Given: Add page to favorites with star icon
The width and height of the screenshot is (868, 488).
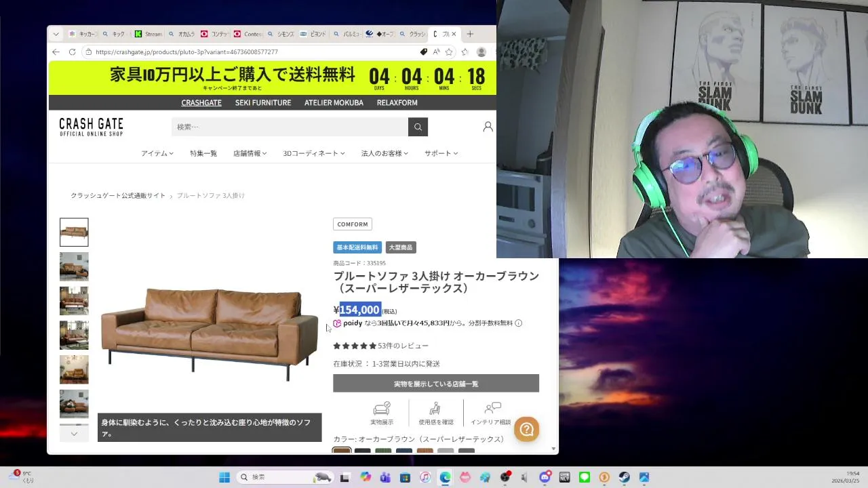Looking at the screenshot, I should tap(449, 52).
